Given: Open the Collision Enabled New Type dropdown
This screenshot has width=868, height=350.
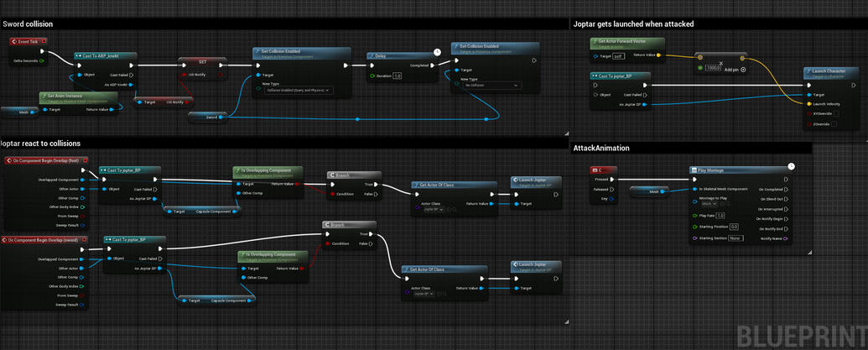Looking at the screenshot, I should [299, 91].
